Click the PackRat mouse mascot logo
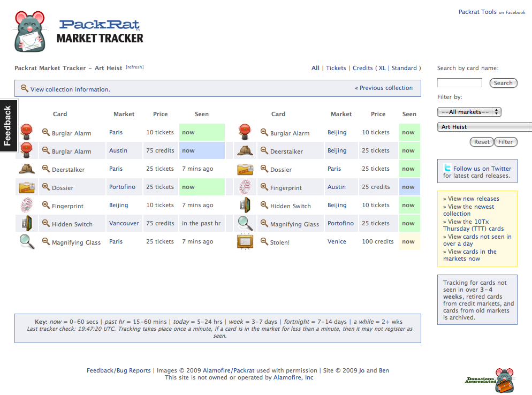The image size is (532, 395). click(x=29, y=32)
